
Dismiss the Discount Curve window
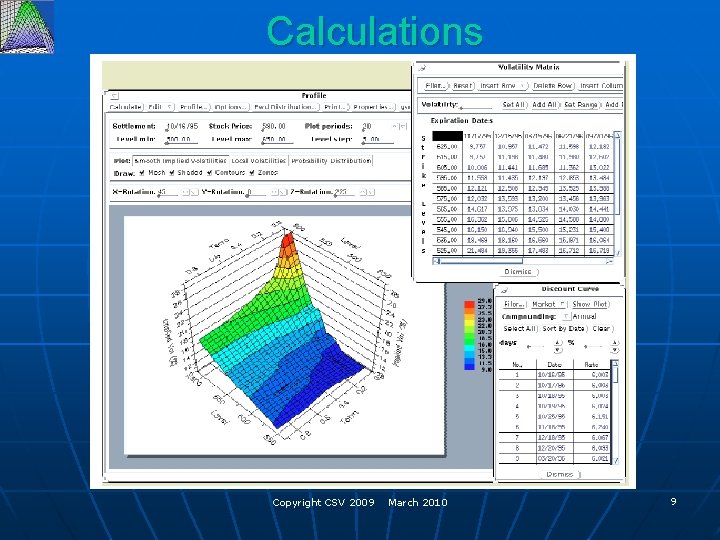(560, 474)
